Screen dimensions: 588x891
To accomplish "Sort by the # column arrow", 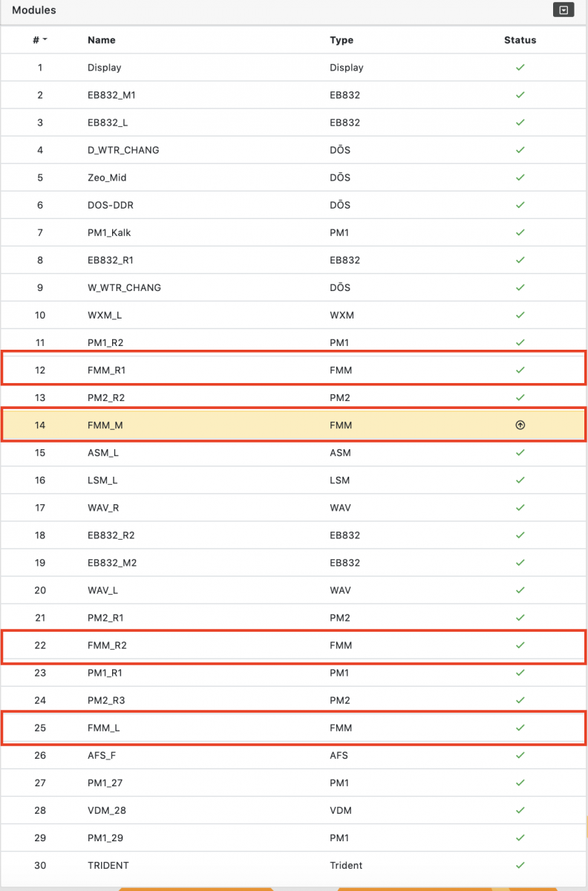I will pos(45,40).
